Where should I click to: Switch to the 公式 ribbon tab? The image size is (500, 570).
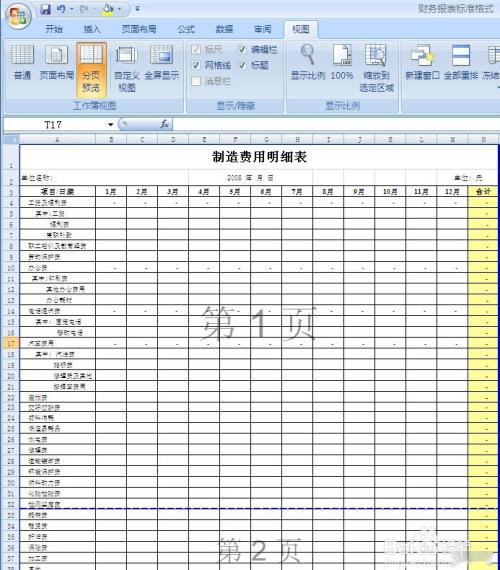(x=186, y=29)
